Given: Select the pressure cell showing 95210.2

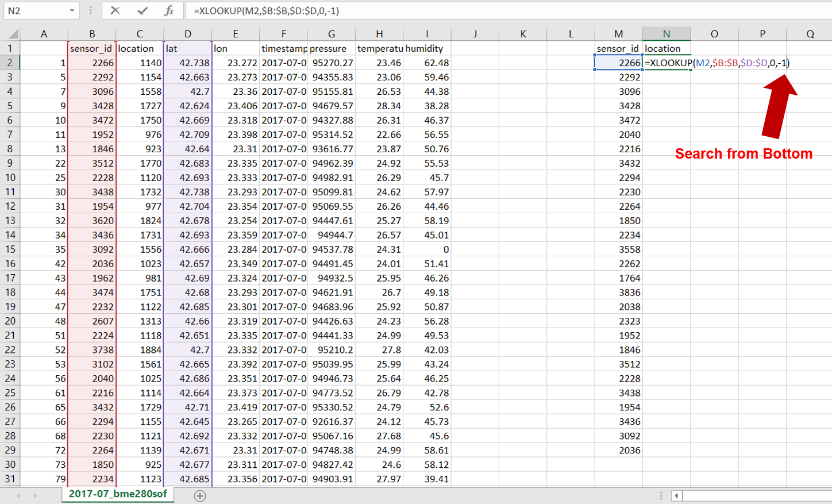Looking at the screenshot, I should [x=332, y=350].
